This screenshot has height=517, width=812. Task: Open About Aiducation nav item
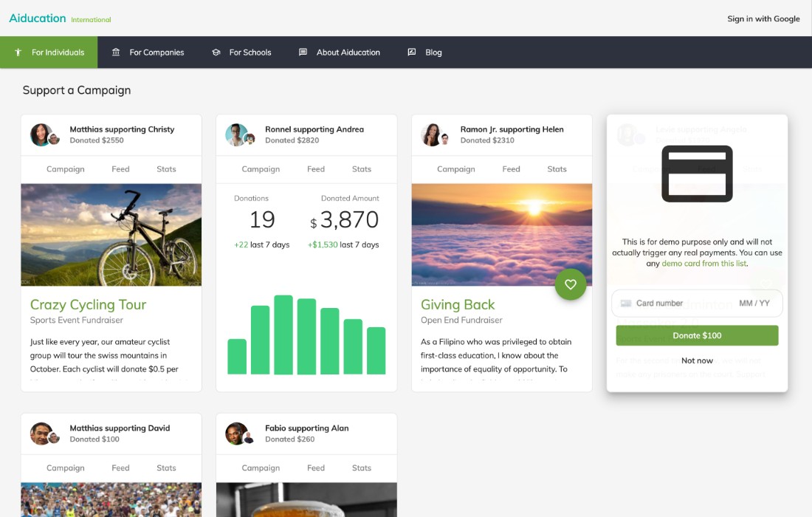[340, 52]
